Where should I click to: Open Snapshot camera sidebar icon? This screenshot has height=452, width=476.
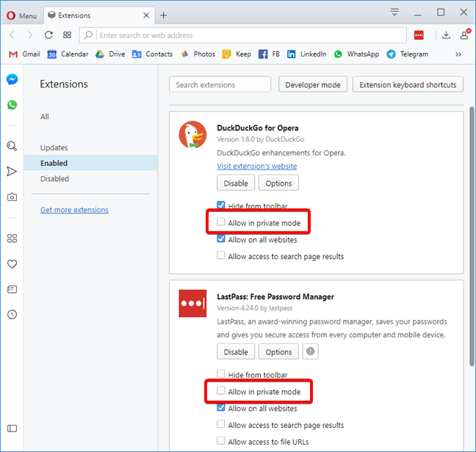tap(12, 197)
